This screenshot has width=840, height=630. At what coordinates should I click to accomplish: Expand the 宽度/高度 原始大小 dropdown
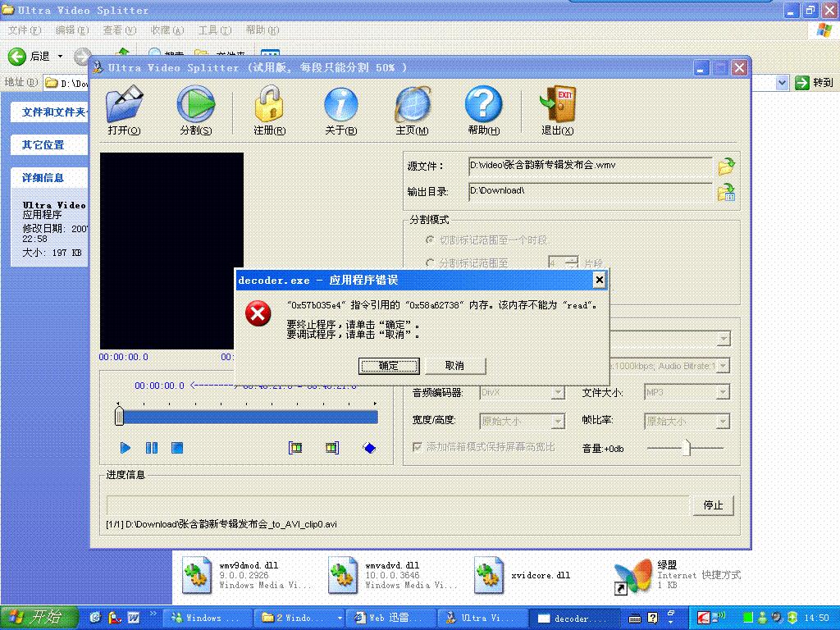[x=558, y=422]
